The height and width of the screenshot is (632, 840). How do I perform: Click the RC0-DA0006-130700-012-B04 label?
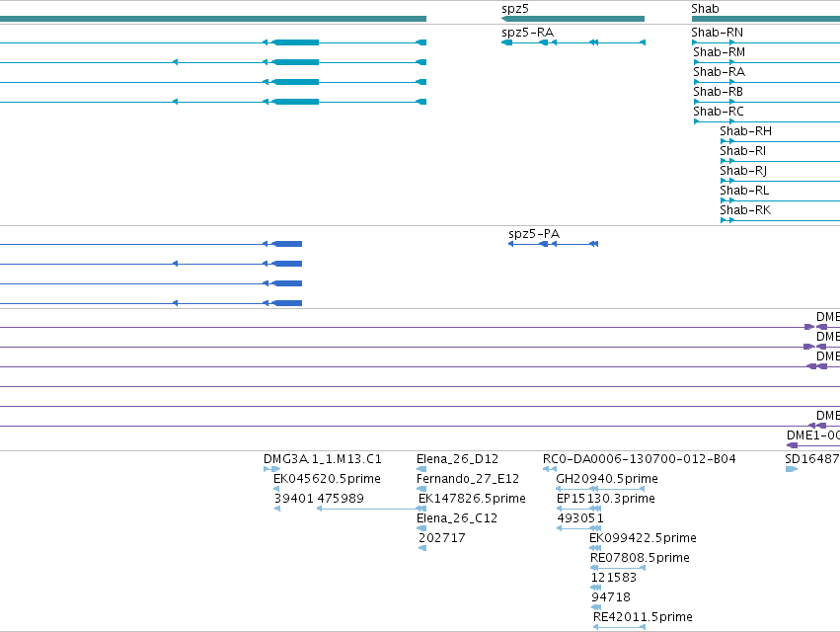(639, 459)
